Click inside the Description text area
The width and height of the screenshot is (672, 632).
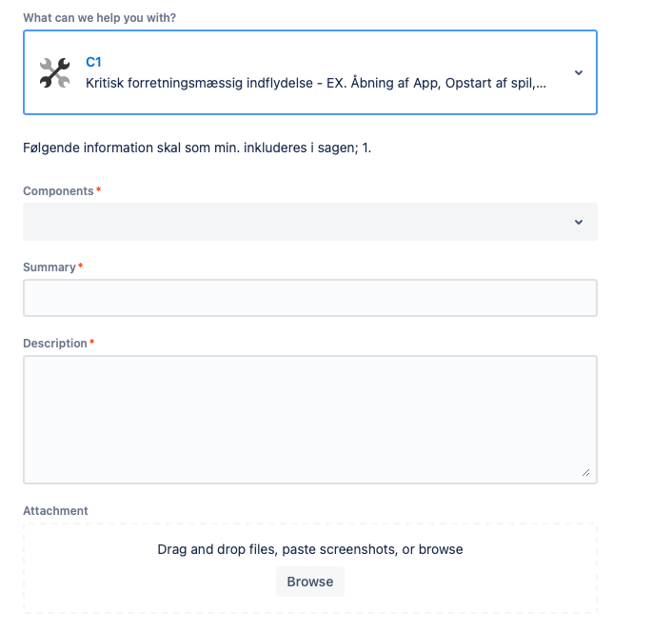(x=310, y=420)
